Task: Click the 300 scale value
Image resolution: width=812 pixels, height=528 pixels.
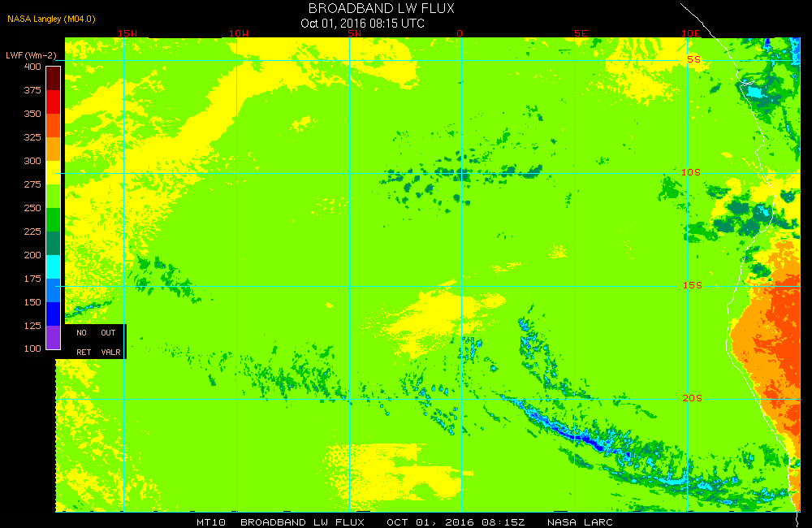Action: pyautogui.click(x=32, y=161)
